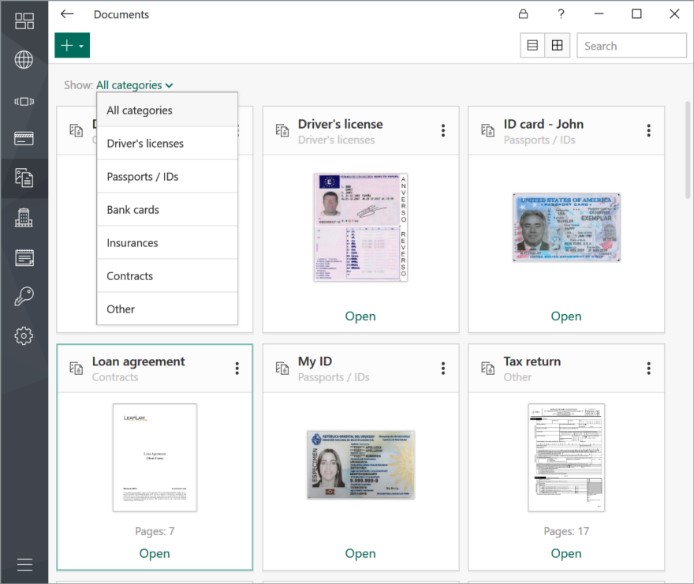Open the dashboard tiles sidebar icon

24,21
